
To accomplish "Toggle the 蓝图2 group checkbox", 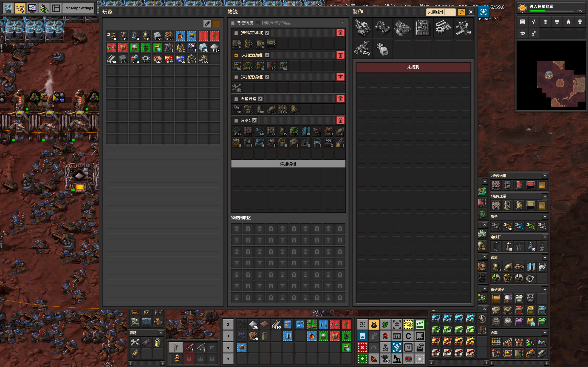I will pyautogui.click(x=236, y=121).
